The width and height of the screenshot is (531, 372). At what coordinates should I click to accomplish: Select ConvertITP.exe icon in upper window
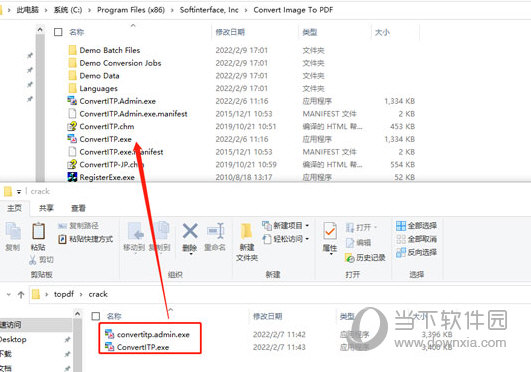(72, 139)
